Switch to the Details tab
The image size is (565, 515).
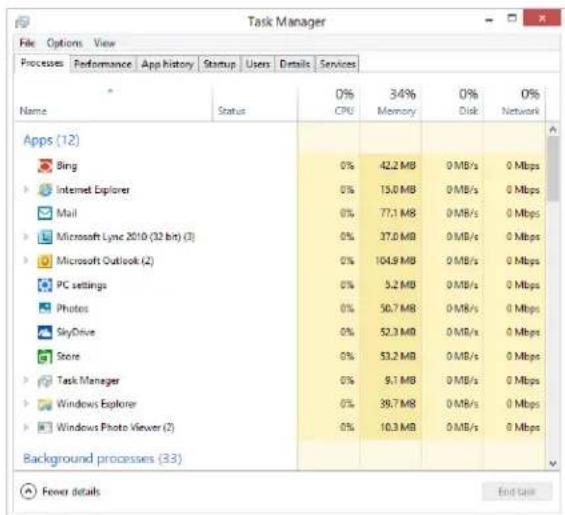tap(295, 64)
